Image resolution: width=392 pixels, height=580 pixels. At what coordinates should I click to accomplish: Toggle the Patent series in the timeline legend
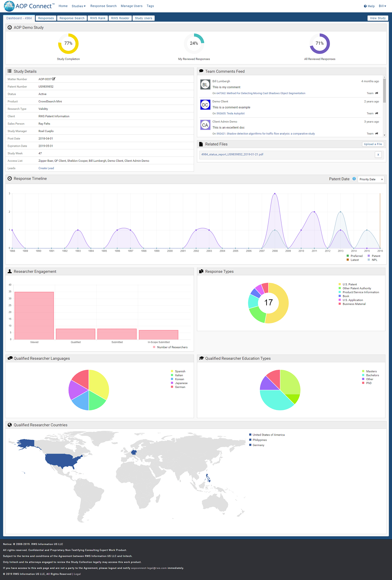coord(374,256)
